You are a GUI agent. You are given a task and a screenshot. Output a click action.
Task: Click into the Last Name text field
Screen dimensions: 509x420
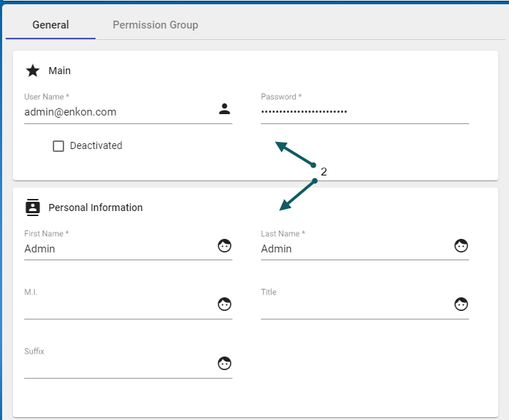(355, 249)
